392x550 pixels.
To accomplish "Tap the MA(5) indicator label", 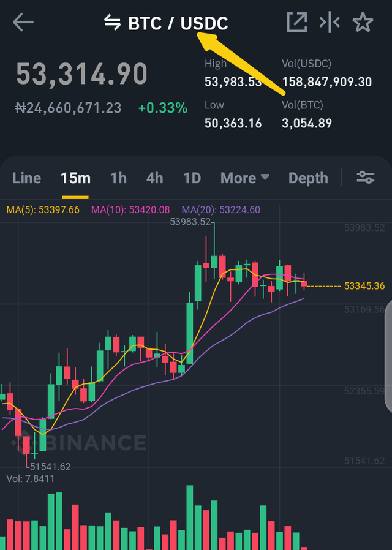I will coord(43,210).
